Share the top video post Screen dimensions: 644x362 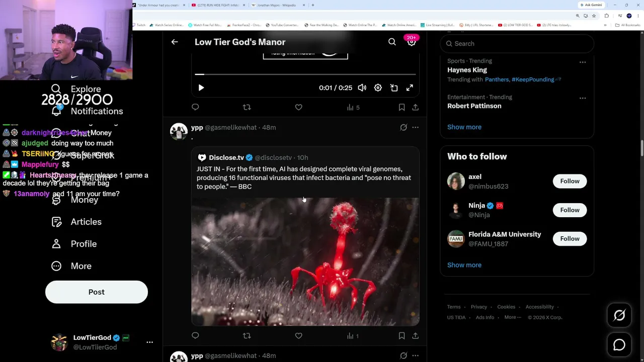[x=415, y=107]
